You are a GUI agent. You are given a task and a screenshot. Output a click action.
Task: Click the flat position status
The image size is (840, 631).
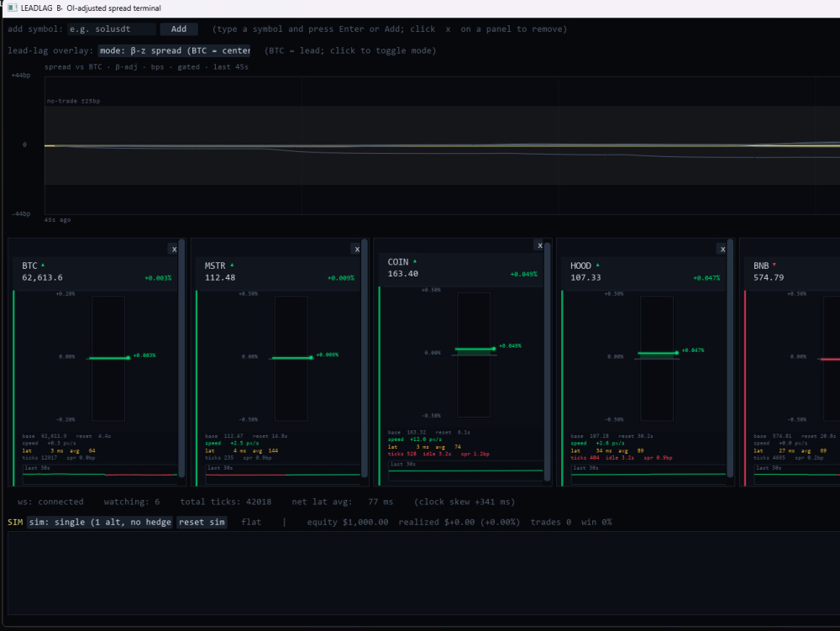[x=251, y=522]
